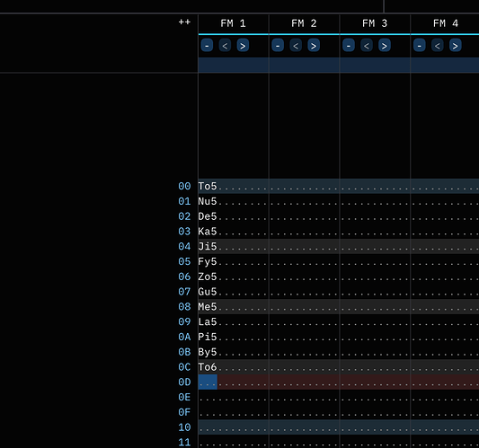Select the FM 3 channel header
Viewport: 479px width, 448px height.
click(375, 23)
